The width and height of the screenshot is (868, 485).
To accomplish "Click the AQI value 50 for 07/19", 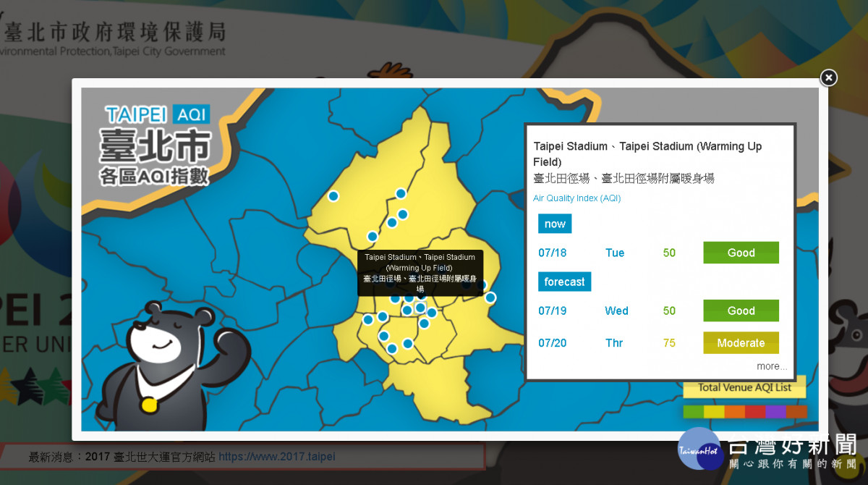I will tap(669, 311).
